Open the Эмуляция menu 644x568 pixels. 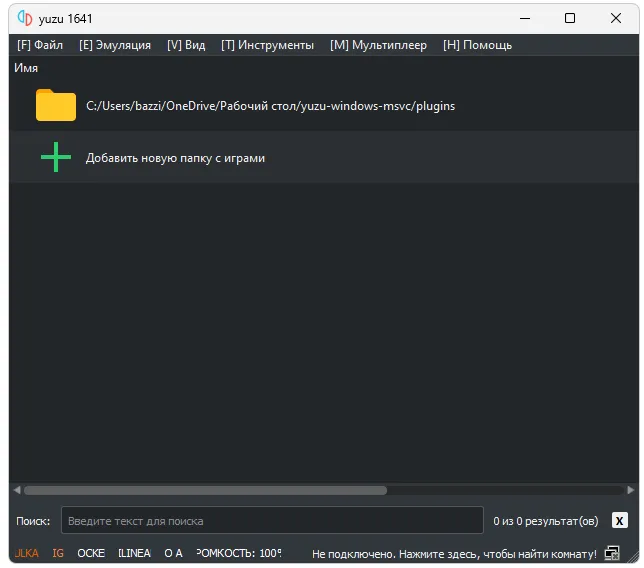click(115, 45)
